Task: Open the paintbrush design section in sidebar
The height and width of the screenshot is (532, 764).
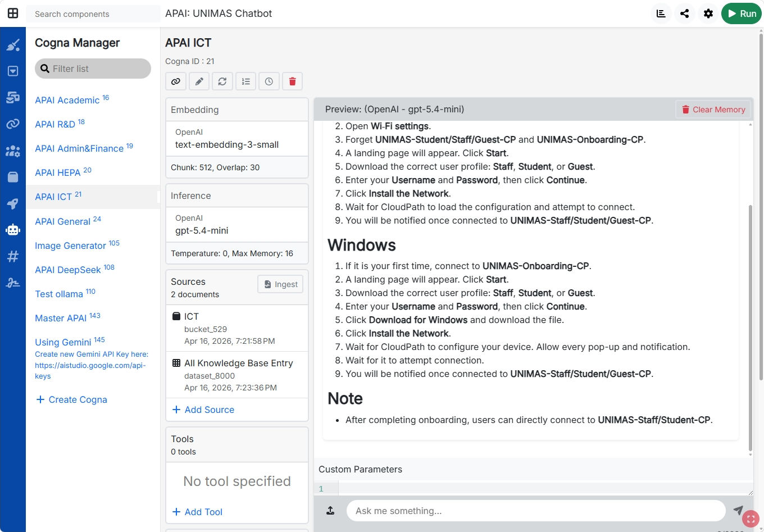Action: 13,44
